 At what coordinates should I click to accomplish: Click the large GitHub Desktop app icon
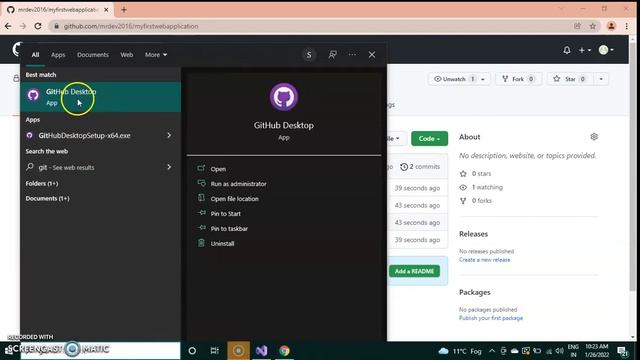click(284, 97)
